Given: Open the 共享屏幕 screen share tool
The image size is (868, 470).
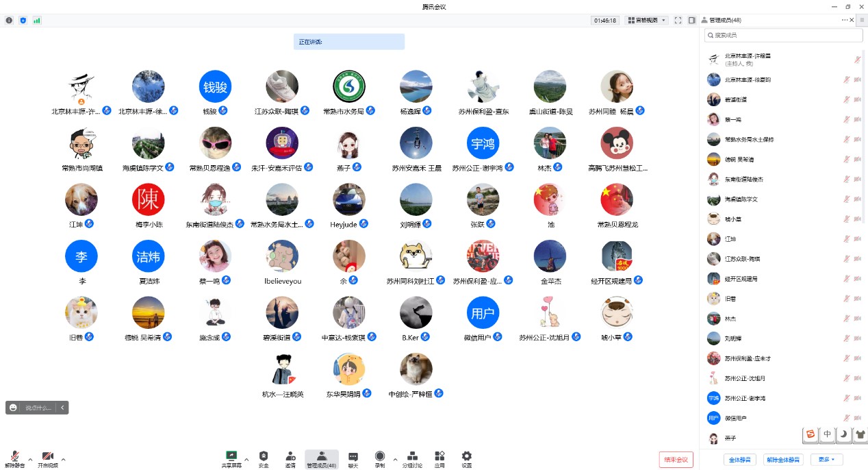Looking at the screenshot, I should click(231, 458).
